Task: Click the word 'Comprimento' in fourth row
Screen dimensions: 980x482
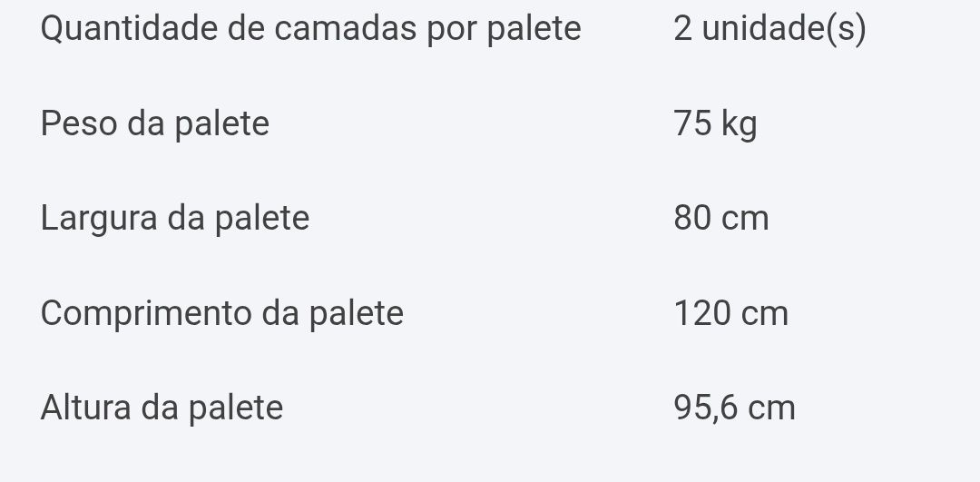Action: click(146, 314)
